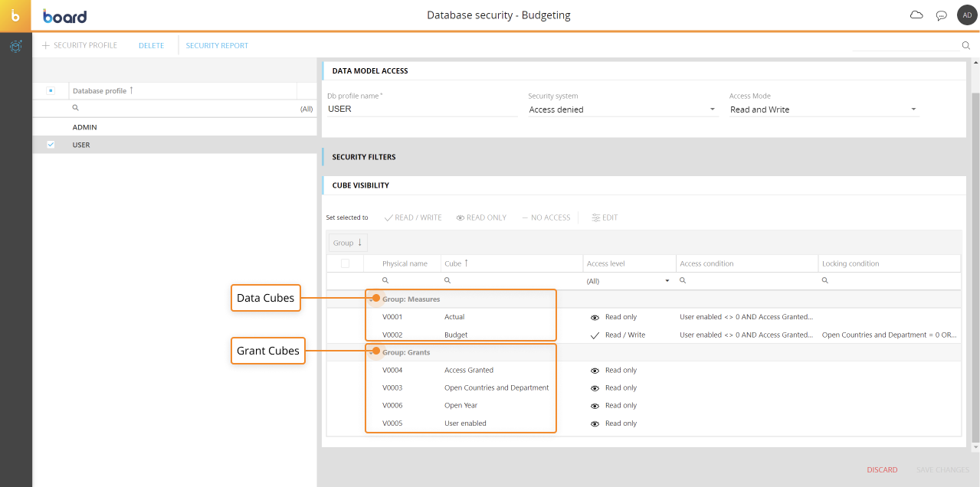Open the Access level filter dropdown

click(x=628, y=281)
